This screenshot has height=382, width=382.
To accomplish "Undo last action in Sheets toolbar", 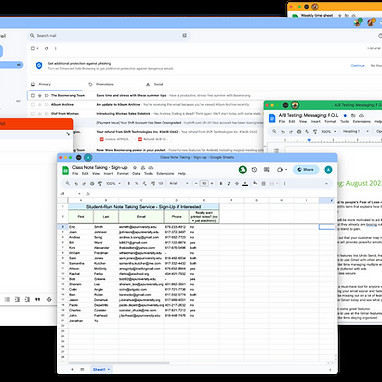I will [x=76, y=183].
